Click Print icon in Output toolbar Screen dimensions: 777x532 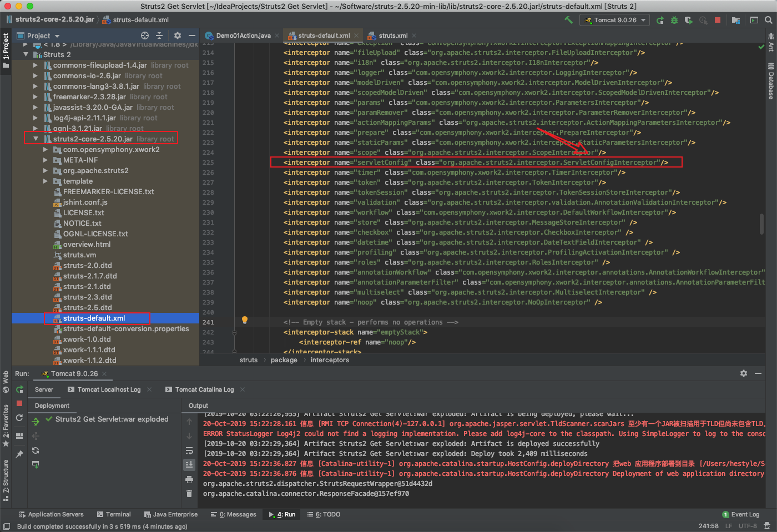tap(189, 479)
